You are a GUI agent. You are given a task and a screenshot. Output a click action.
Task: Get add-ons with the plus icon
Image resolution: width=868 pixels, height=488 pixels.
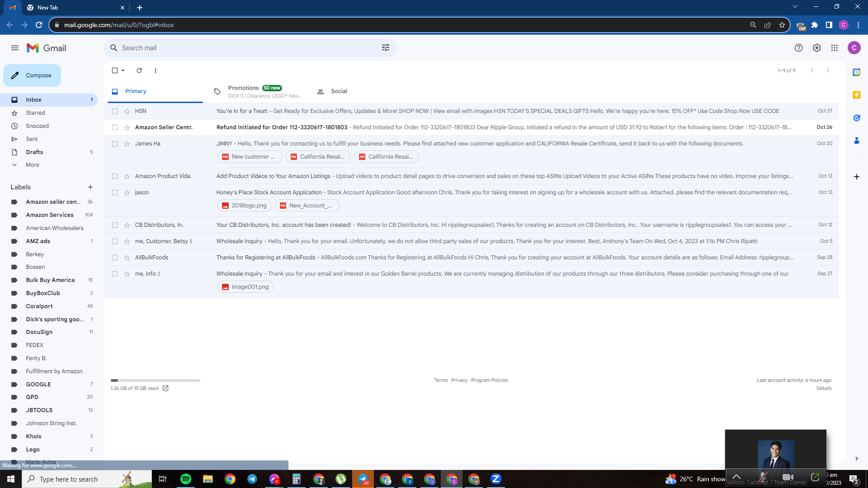(x=857, y=177)
